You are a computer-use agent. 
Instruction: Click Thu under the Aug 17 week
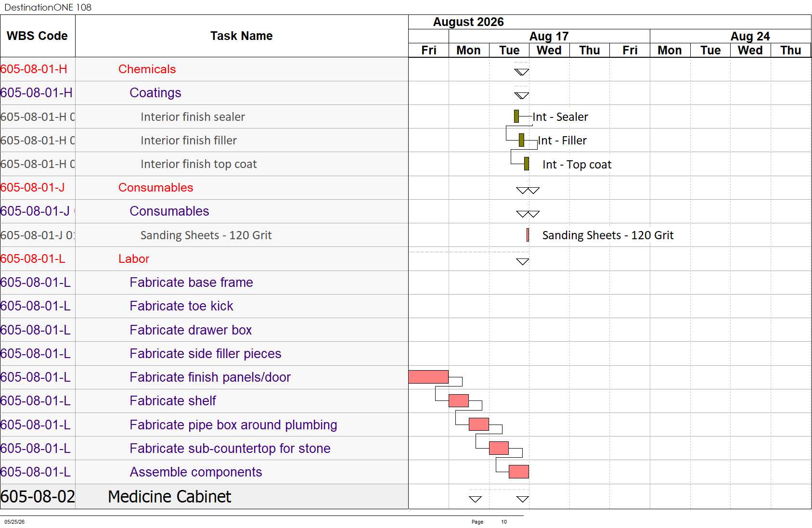(x=590, y=51)
